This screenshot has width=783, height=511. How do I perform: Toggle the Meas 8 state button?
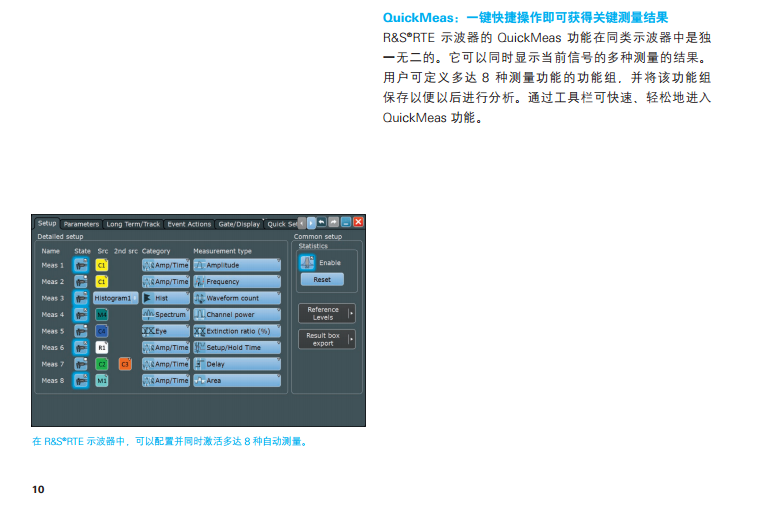(80, 381)
